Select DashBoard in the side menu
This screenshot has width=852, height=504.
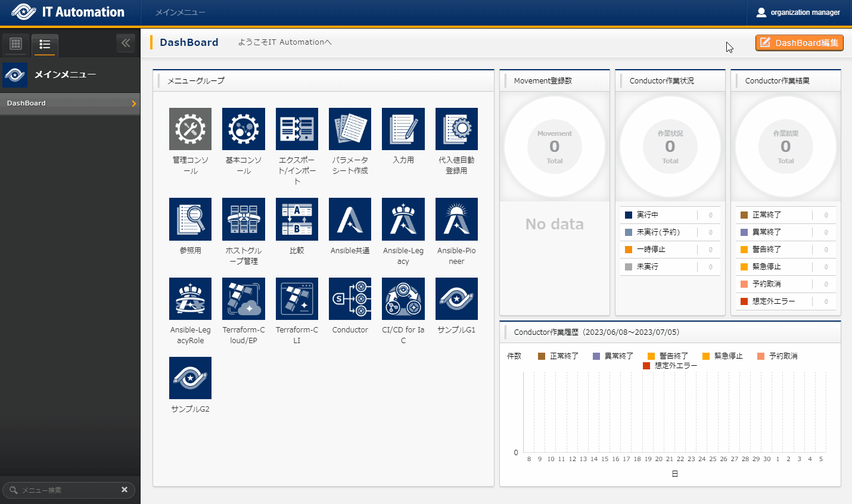70,103
